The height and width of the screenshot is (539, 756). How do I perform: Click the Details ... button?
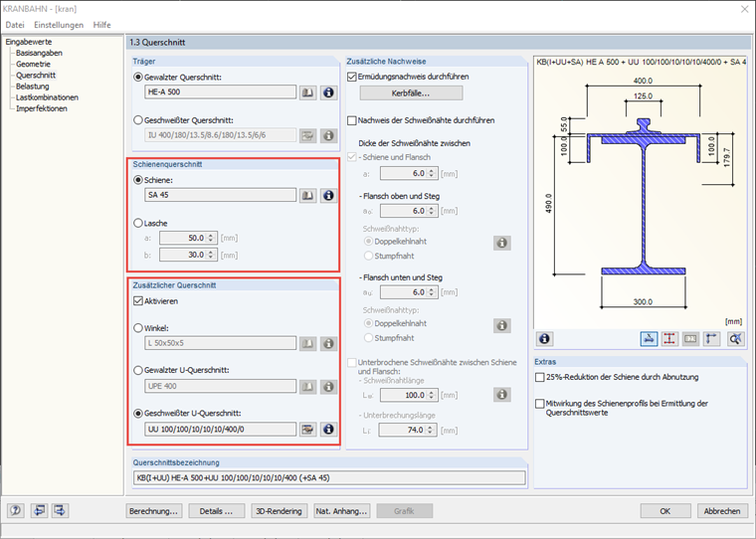pyautogui.click(x=217, y=511)
